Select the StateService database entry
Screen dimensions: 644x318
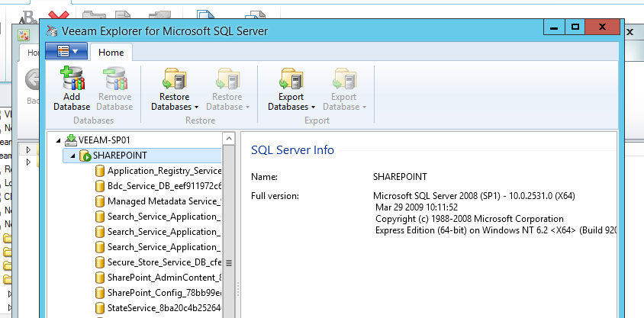pos(164,308)
